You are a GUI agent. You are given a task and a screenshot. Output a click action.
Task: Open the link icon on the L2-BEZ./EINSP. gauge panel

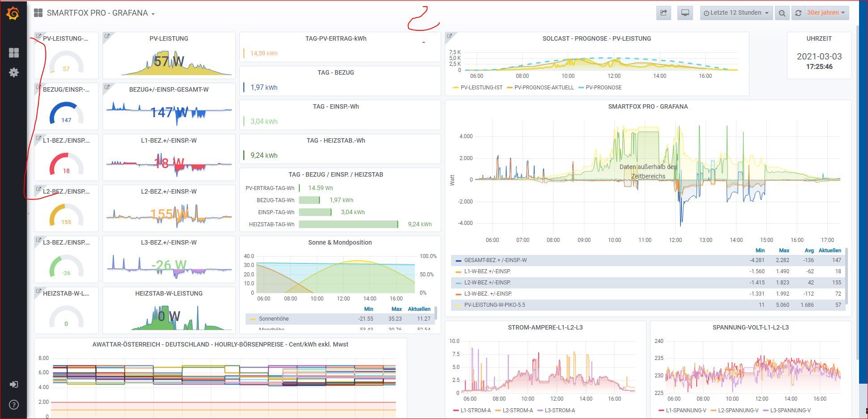pyautogui.click(x=38, y=189)
